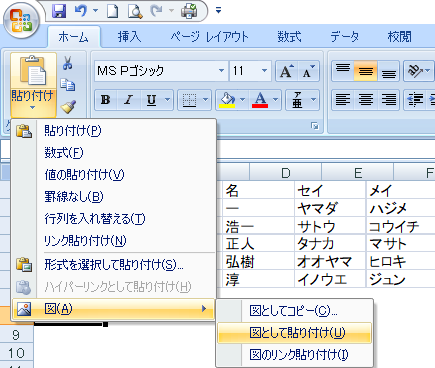435x368 pixels.
Task: Open the ページ レイアウト tab
Action: point(210,37)
